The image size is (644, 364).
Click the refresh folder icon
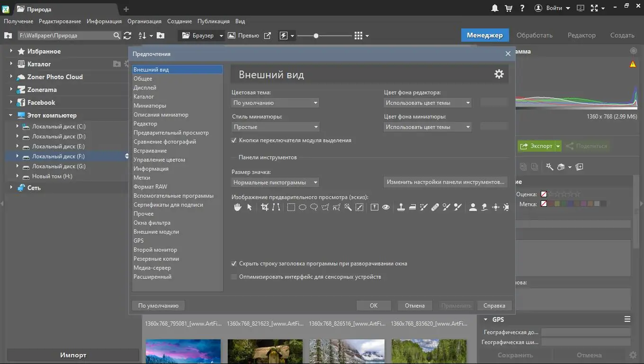127,36
